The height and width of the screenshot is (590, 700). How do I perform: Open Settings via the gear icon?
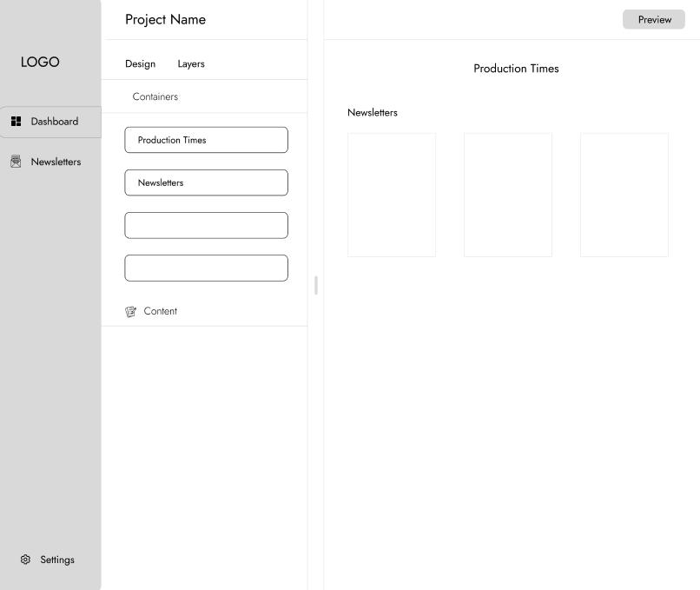point(26,560)
